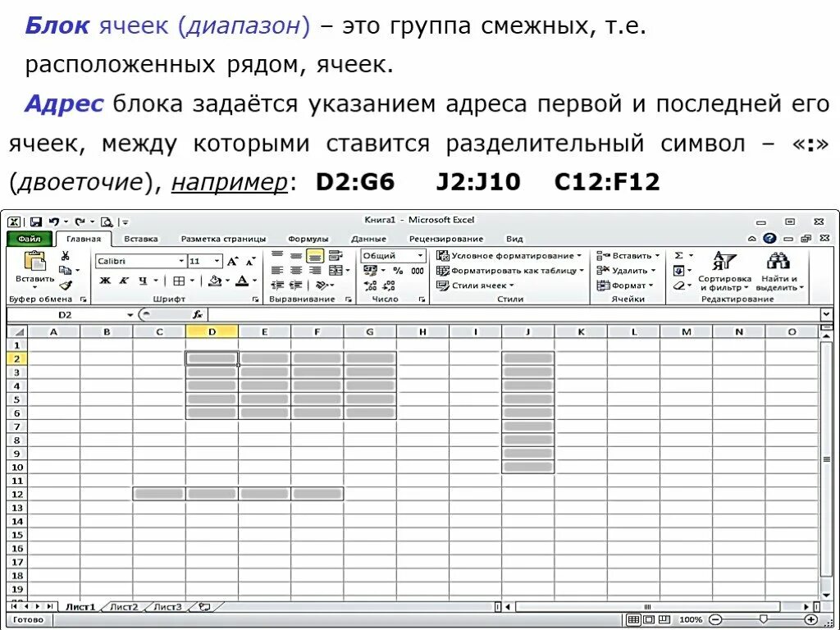
Task: Click the font color A icon
Action: pos(243,281)
